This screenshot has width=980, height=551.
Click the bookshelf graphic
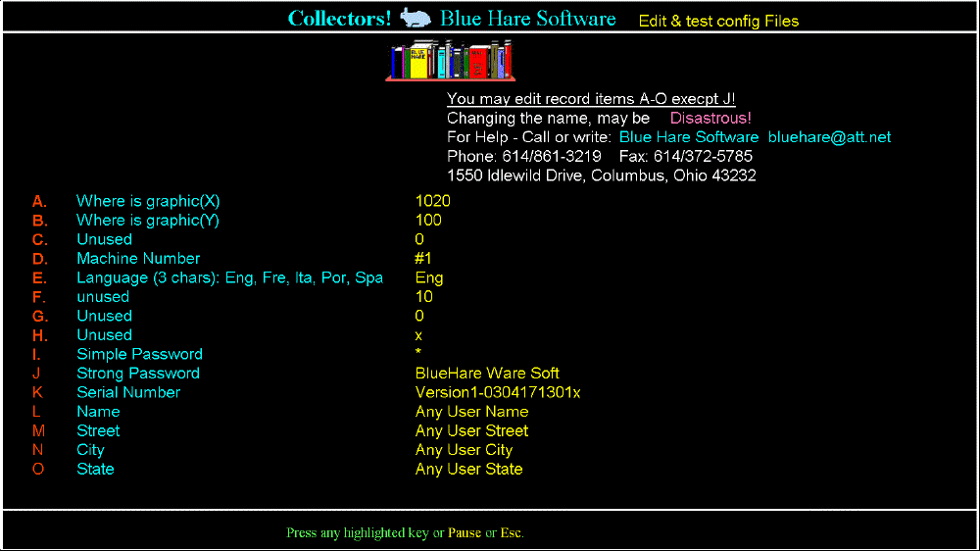(450, 60)
